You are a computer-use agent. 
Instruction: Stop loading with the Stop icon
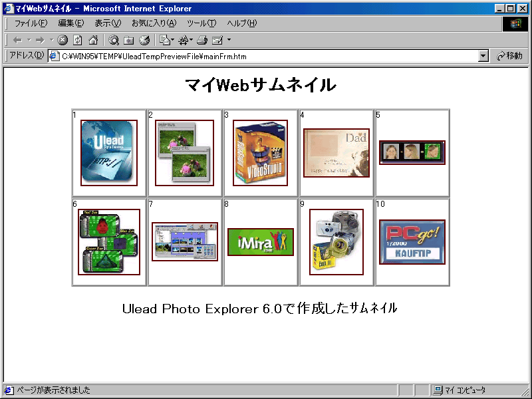pos(63,40)
